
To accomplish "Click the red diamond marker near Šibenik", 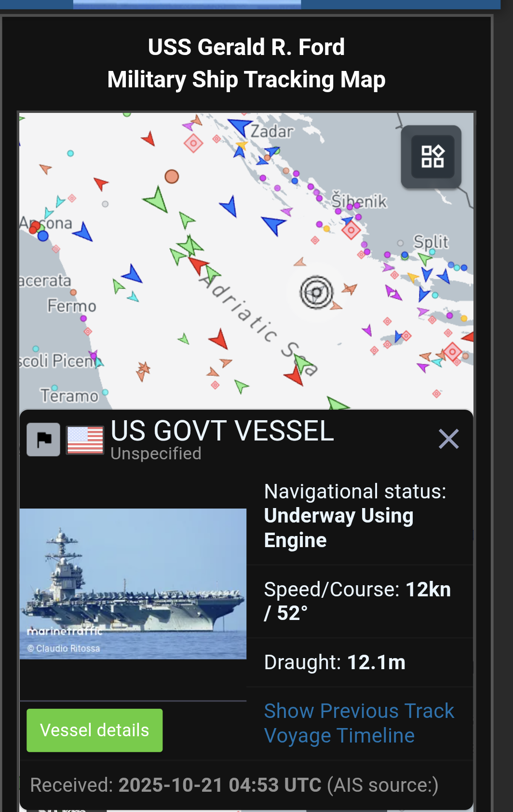I will click(x=351, y=230).
